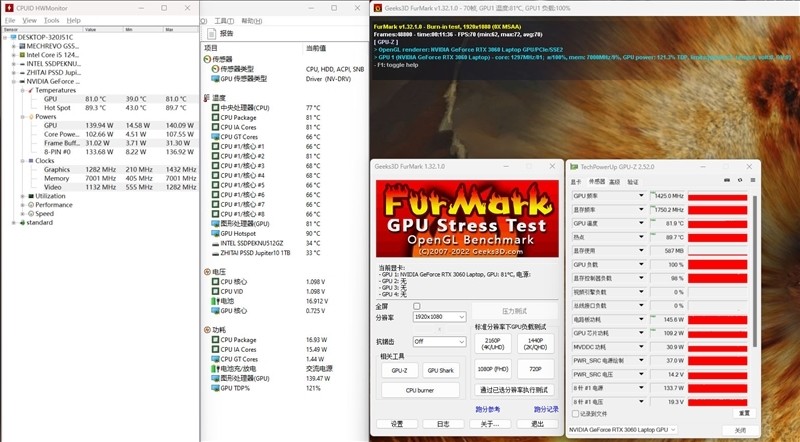Collapse NVIDIA GeForce node in HWMonitor
This screenshot has height=442, width=800.
(x=14, y=82)
